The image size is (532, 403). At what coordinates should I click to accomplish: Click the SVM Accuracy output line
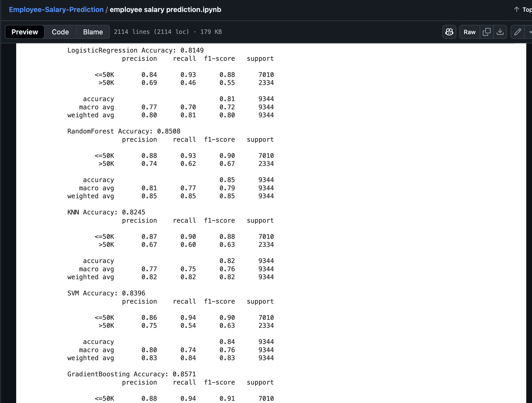click(106, 293)
